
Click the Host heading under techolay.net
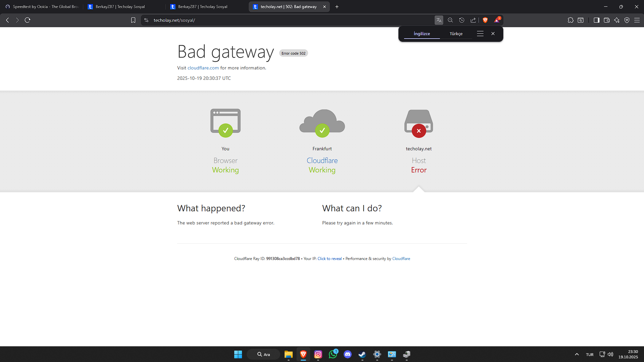[x=419, y=161]
